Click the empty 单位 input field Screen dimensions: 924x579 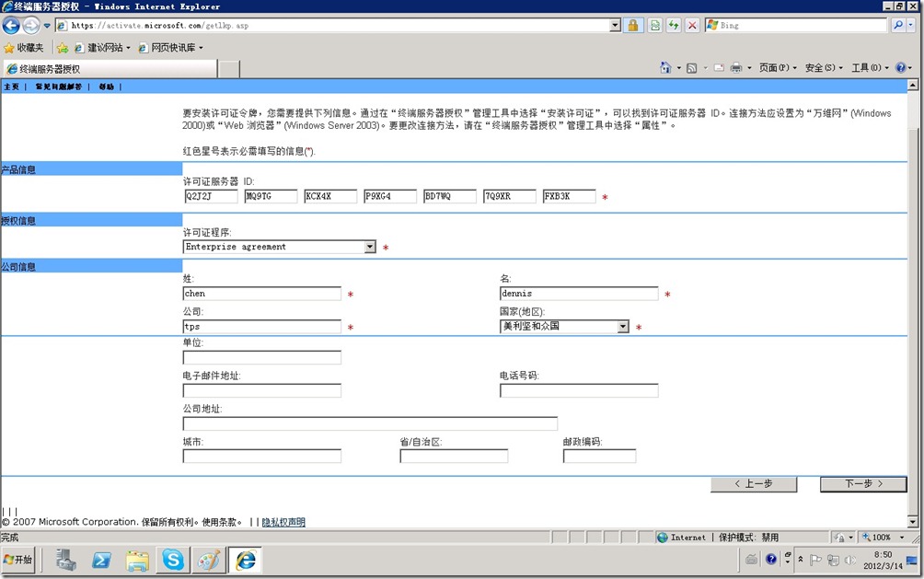pos(261,357)
